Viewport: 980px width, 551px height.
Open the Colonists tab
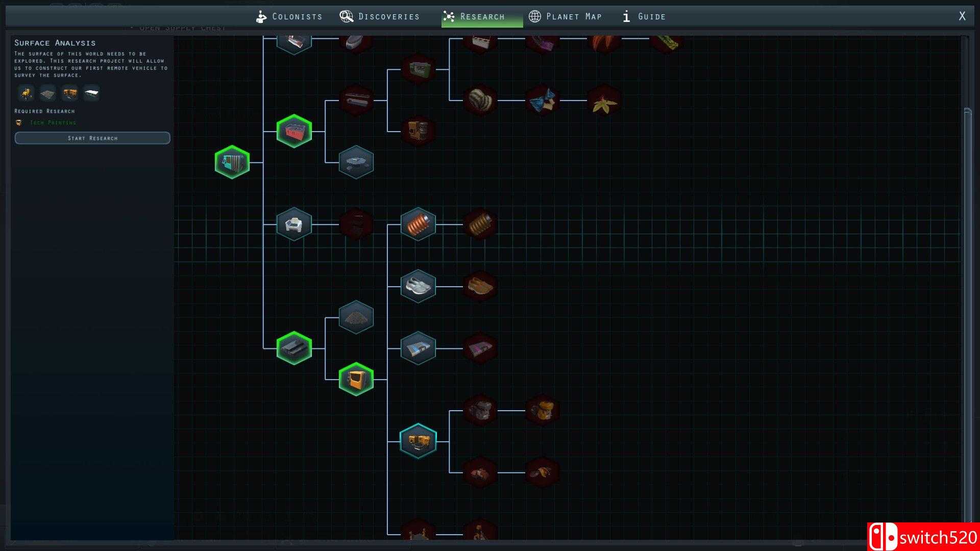(289, 16)
